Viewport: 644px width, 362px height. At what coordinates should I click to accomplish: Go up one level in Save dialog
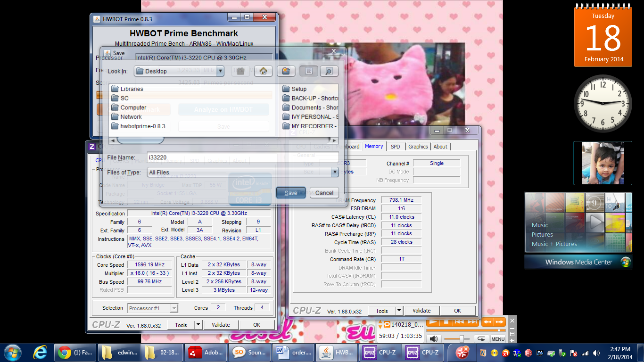point(240,71)
